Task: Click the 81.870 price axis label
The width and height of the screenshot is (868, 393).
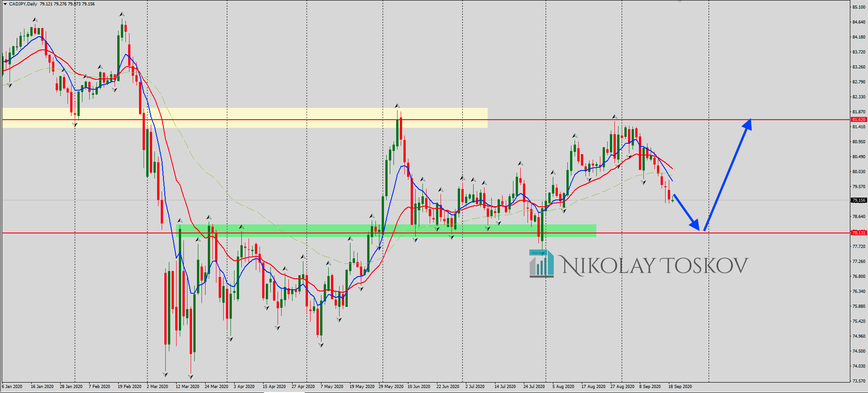Action: pos(858,112)
